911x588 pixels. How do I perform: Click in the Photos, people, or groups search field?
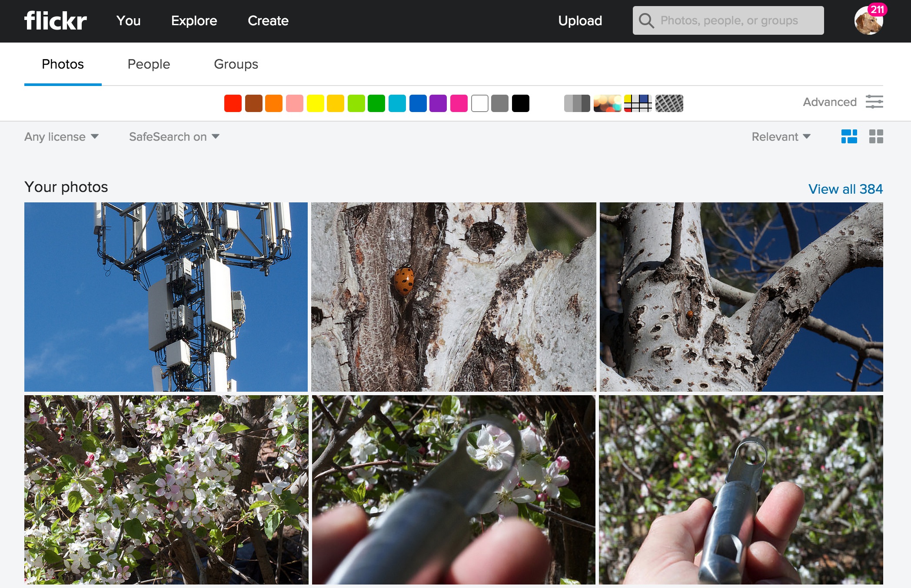click(x=728, y=20)
